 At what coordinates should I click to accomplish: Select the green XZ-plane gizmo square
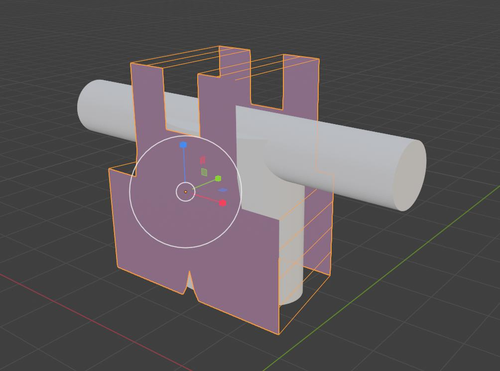pyautogui.click(x=204, y=172)
